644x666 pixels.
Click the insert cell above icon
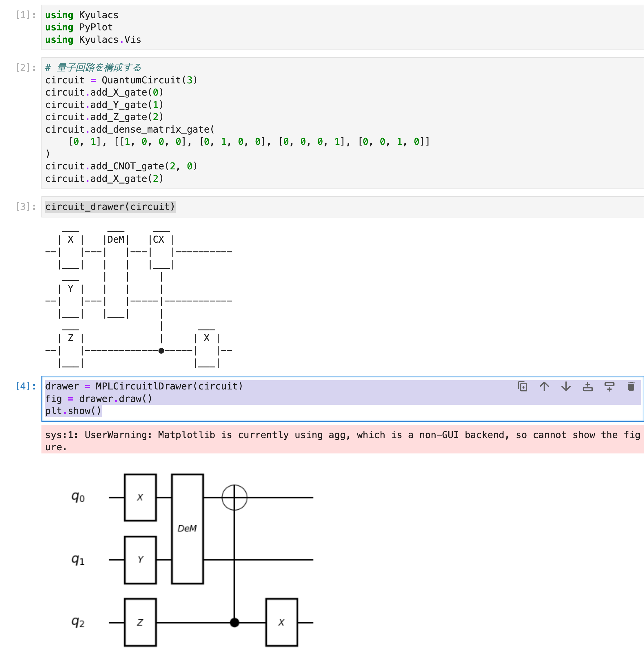(587, 386)
